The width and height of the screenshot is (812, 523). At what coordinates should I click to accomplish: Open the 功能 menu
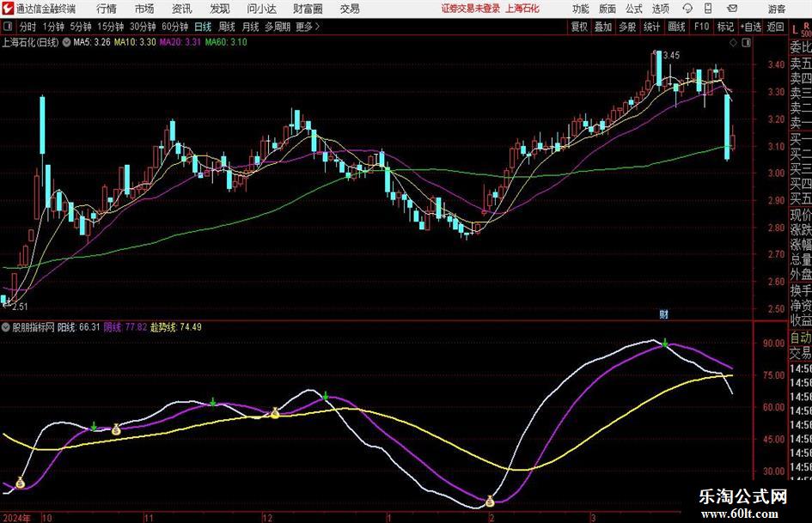pos(581,9)
